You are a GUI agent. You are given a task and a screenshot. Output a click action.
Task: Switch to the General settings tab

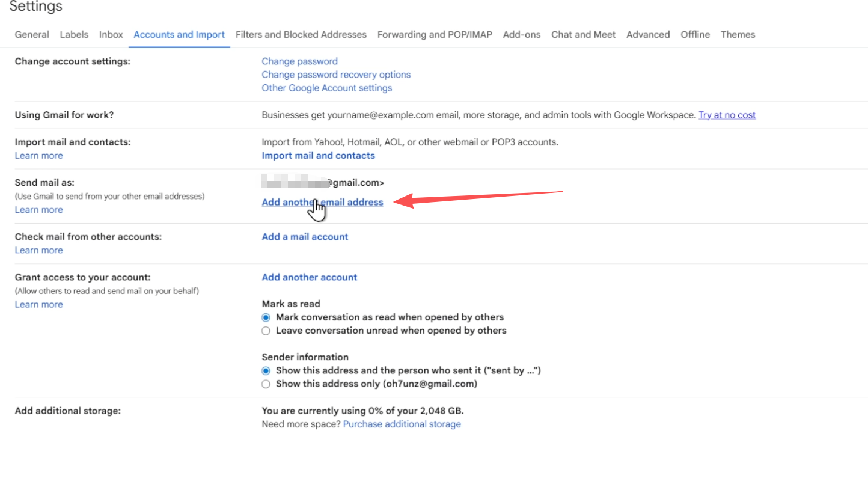(32, 35)
